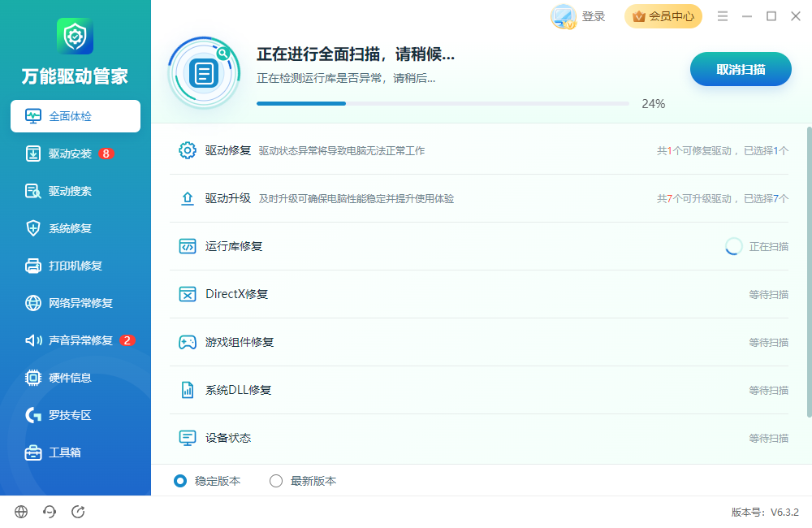Click the version number V6.3.2

click(784, 512)
